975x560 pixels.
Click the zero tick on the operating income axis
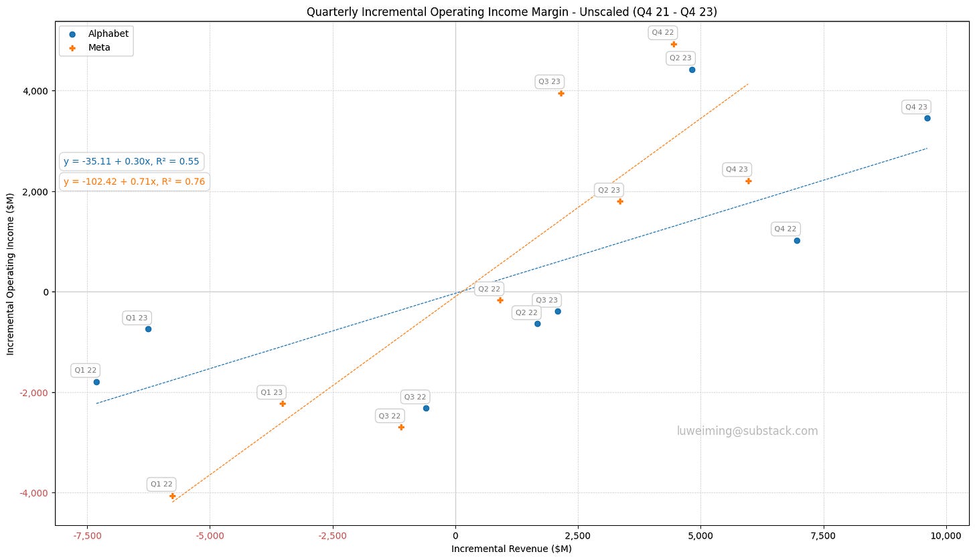(46, 292)
